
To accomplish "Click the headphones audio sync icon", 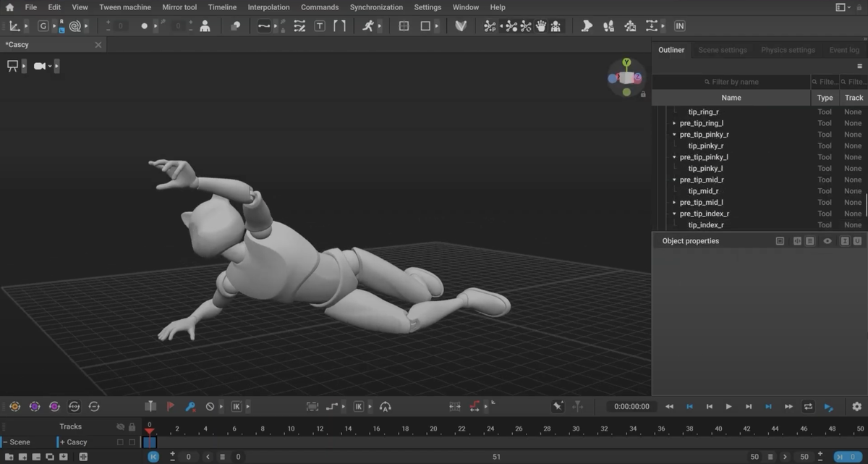I will [x=386, y=406].
